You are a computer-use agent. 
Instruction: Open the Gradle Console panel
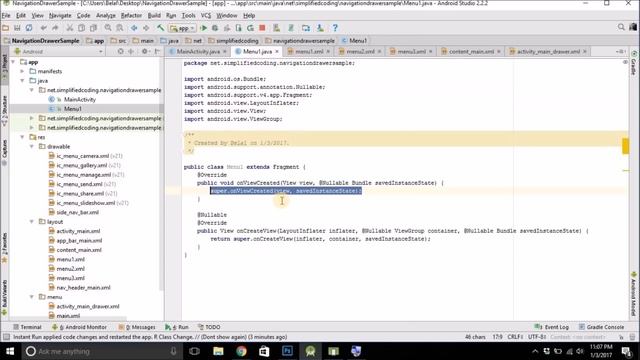click(x=601, y=327)
